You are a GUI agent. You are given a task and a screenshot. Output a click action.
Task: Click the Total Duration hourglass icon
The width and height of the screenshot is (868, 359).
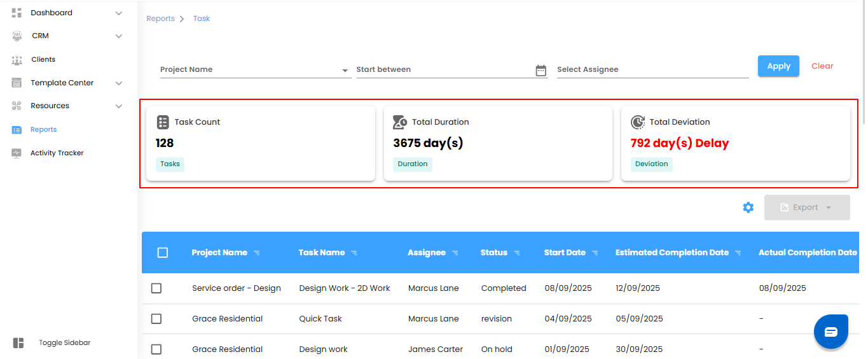click(x=400, y=122)
